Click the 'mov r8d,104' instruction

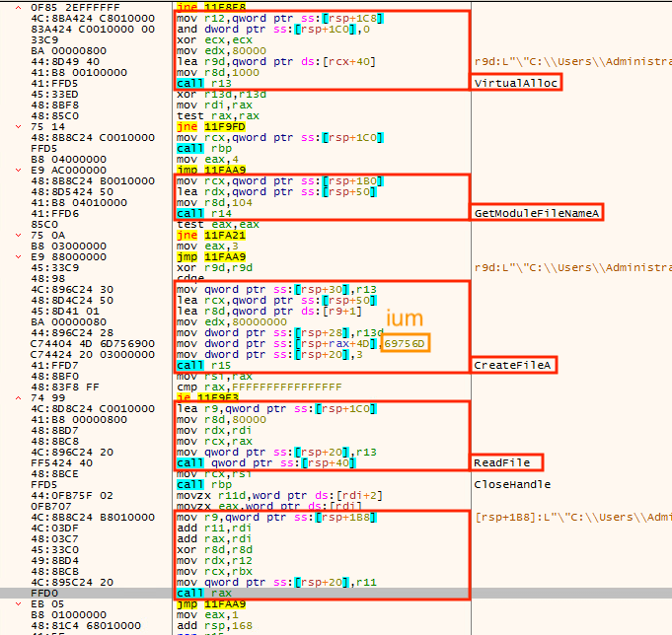[214, 202]
